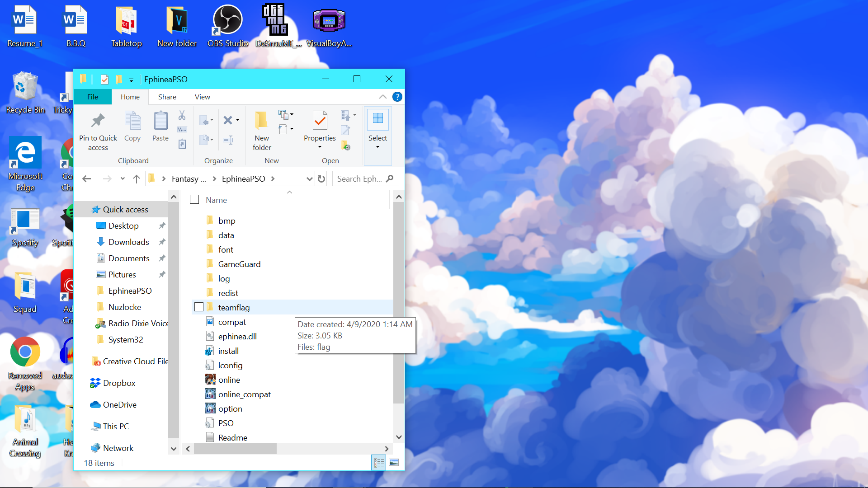Click the Copy ribbon icon
868x488 pixels.
132,121
